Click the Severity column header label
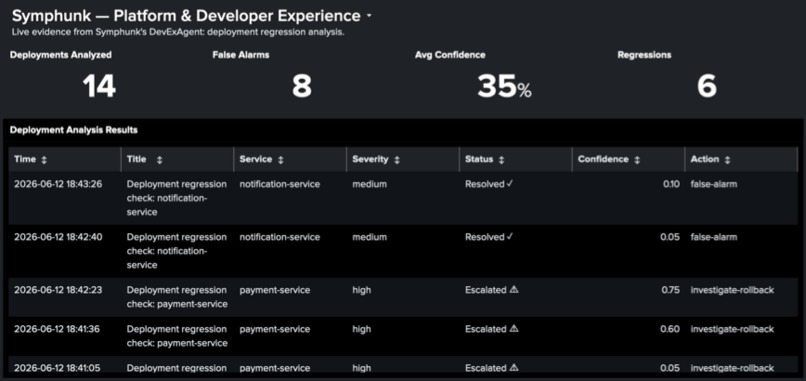The width and height of the screenshot is (806, 381). coord(370,159)
